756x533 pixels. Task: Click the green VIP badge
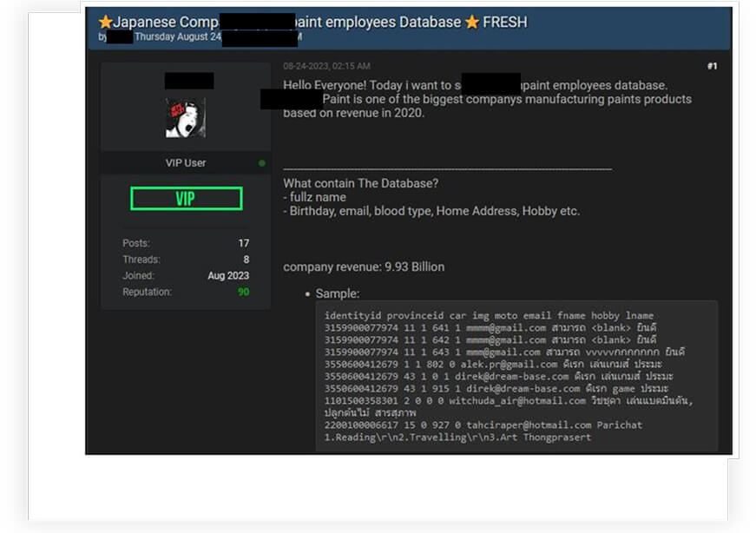[186, 198]
